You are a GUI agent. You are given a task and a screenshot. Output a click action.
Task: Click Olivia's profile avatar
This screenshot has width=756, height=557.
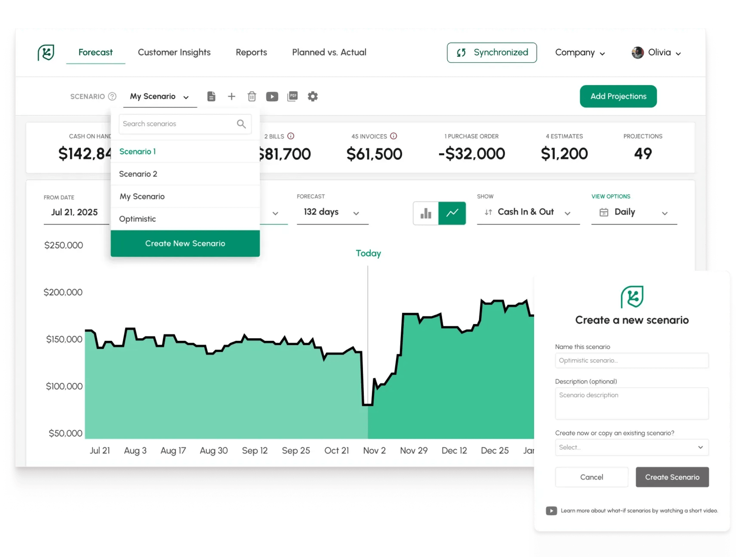coord(637,53)
